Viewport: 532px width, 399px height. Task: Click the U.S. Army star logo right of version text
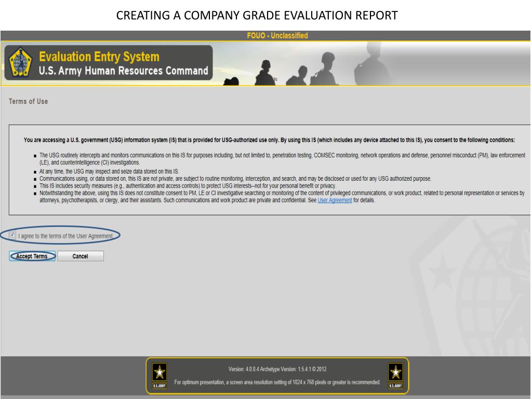click(395, 375)
